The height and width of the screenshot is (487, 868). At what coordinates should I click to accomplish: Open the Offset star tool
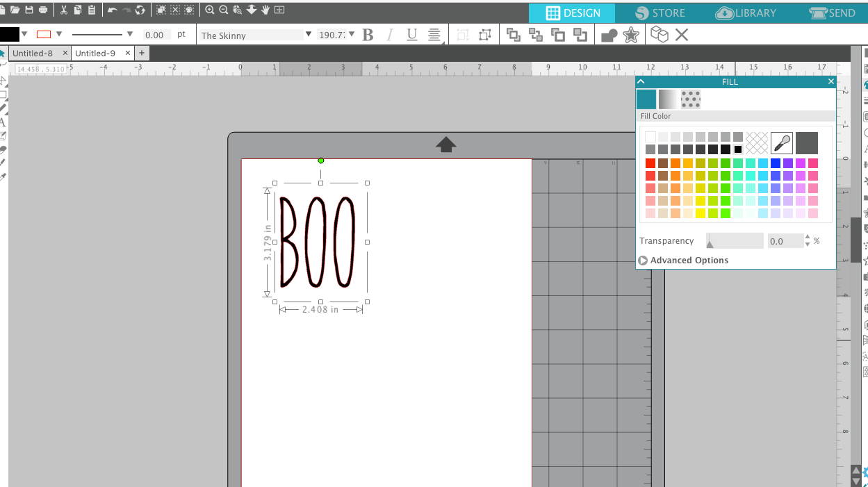(631, 35)
